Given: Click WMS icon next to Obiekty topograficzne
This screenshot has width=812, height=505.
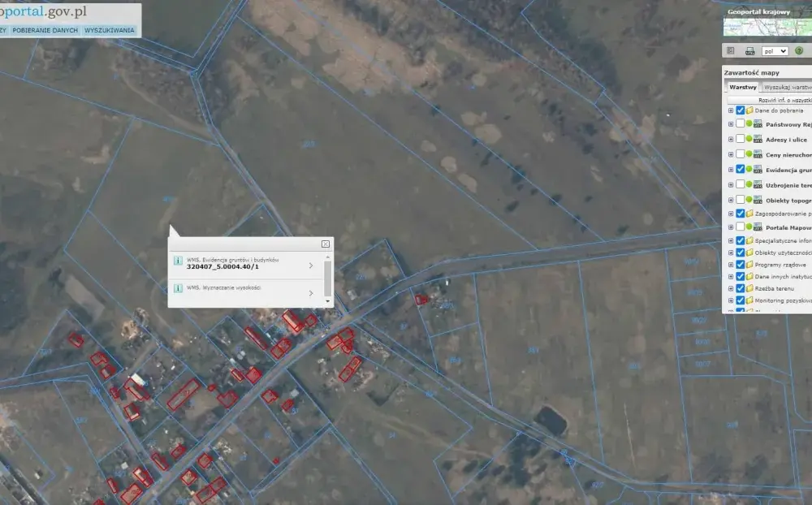Looking at the screenshot, I should coord(758,200).
